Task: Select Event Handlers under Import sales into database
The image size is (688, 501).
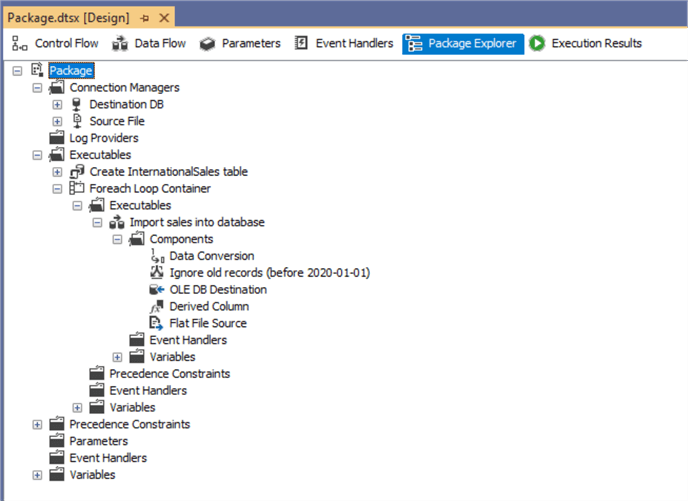Action: (188, 340)
